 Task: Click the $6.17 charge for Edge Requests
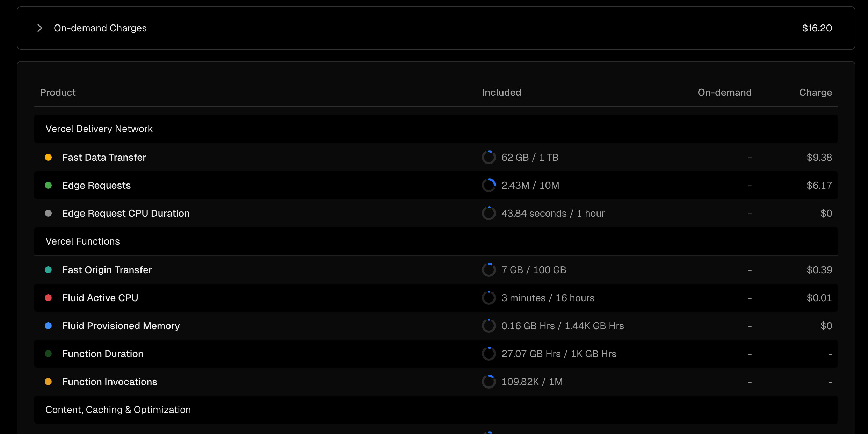pyautogui.click(x=819, y=185)
